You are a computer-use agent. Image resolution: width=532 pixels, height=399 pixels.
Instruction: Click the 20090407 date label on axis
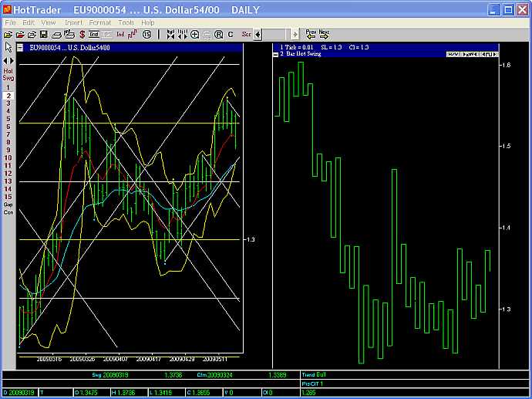tap(114, 359)
